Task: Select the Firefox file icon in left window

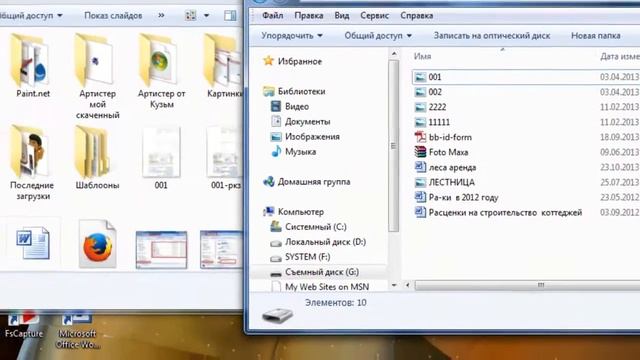Action: (x=98, y=244)
